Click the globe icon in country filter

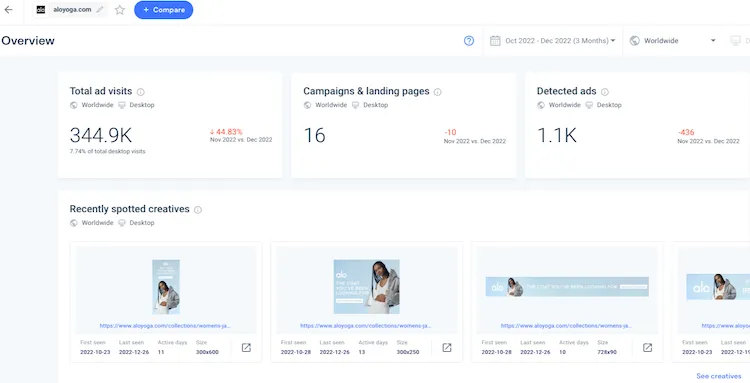pos(635,41)
